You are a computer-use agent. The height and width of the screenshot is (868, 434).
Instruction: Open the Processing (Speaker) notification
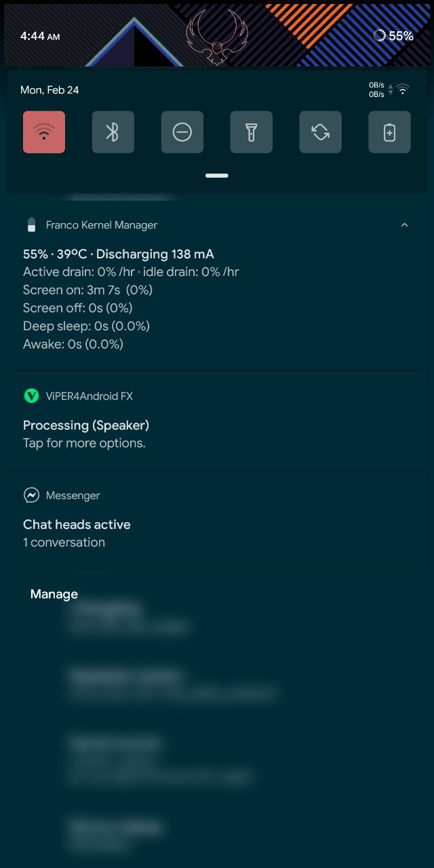(x=217, y=421)
